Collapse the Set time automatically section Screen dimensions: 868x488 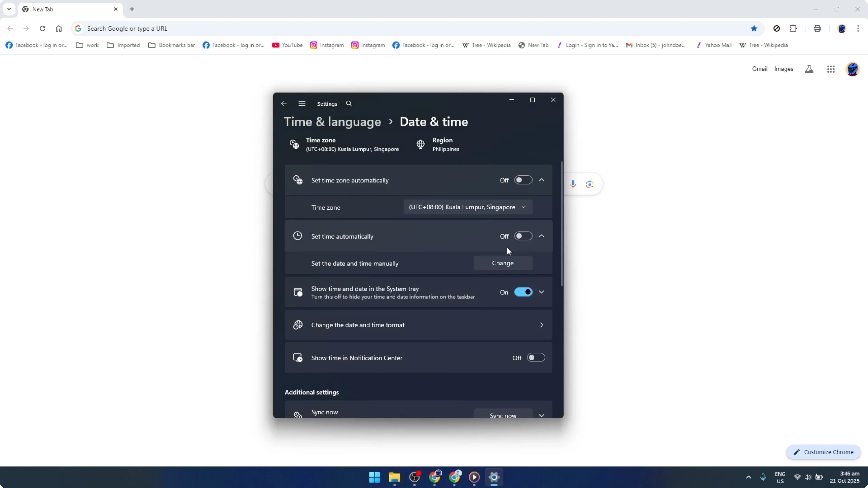542,236
